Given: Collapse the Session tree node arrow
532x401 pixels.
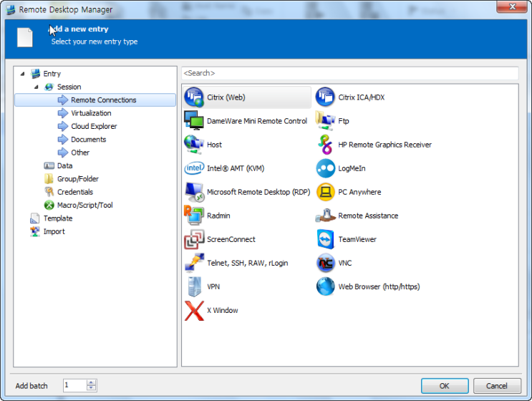Looking at the screenshot, I should pyautogui.click(x=37, y=87).
